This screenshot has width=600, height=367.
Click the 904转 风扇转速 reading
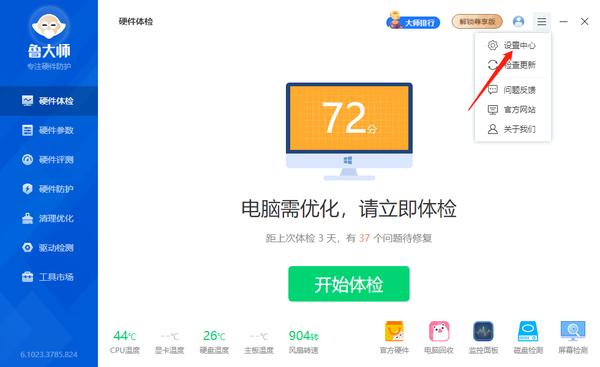(x=303, y=342)
